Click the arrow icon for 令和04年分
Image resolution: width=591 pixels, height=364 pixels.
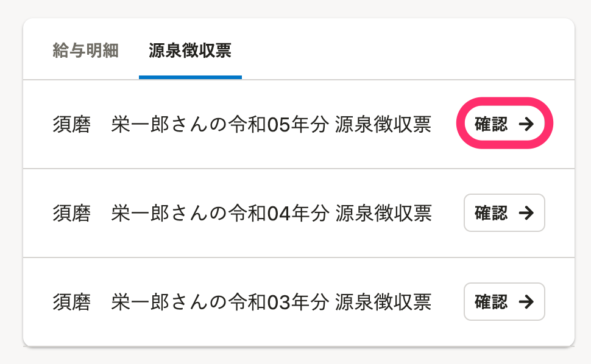[526, 213]
